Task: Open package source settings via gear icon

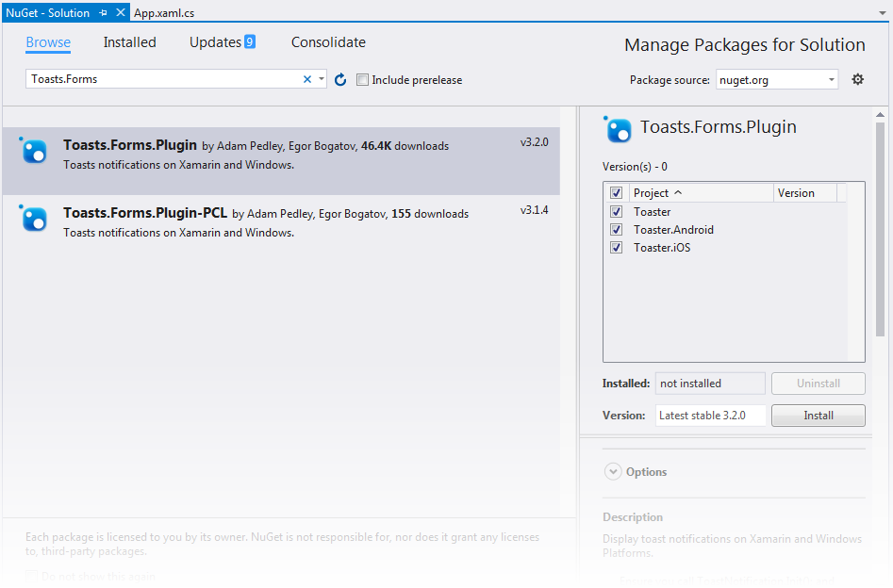Action: [857, 79]
